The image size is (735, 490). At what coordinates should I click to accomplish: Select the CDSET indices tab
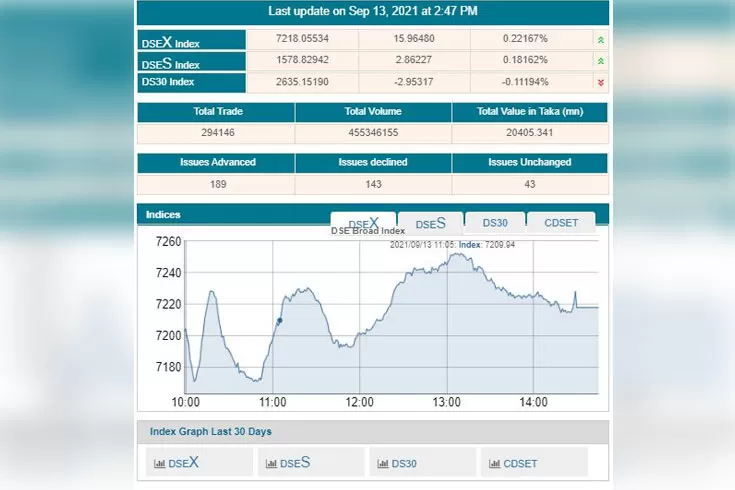click(x=561, y=223)
